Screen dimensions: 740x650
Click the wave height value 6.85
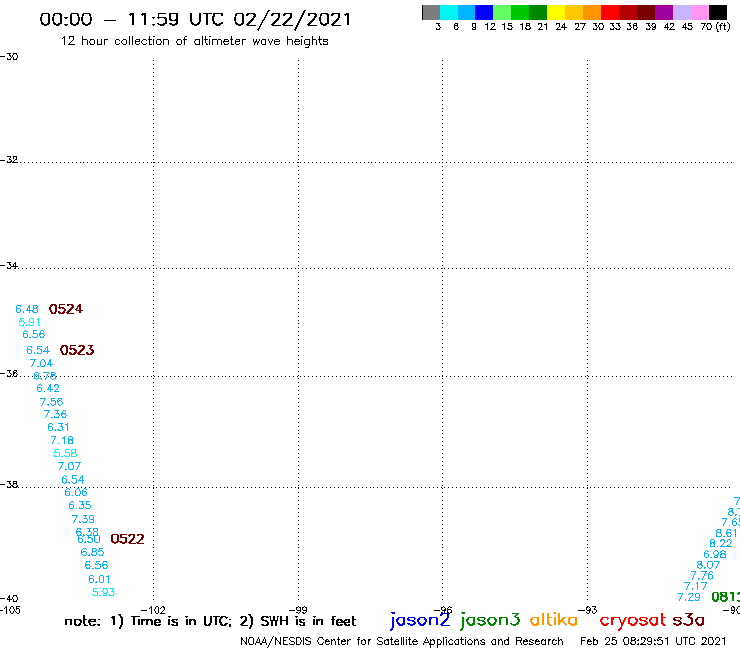(92, 552)
